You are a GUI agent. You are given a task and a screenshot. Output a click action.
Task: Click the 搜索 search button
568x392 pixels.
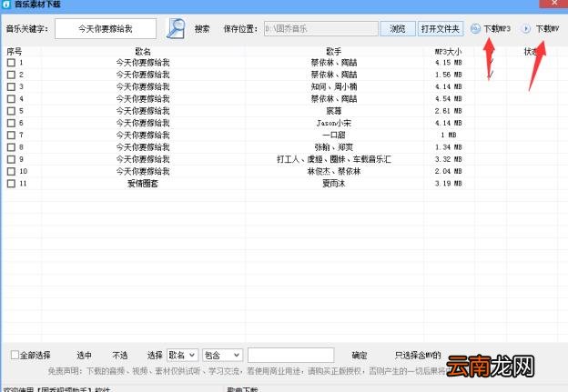click(202, 28)
